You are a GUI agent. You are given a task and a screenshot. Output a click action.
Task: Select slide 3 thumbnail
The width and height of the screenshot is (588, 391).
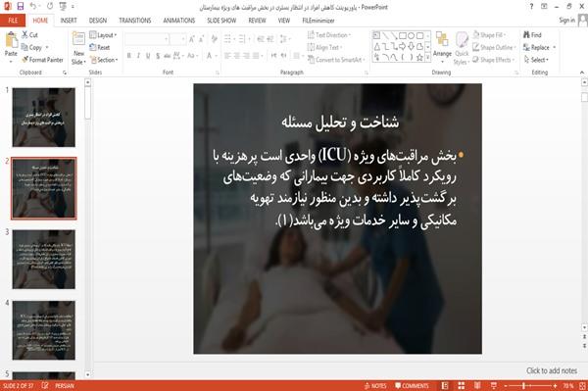pos(44,259)
